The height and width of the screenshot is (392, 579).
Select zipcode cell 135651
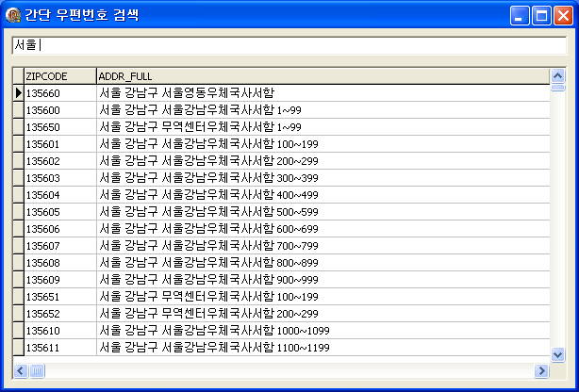coord(60,297)
